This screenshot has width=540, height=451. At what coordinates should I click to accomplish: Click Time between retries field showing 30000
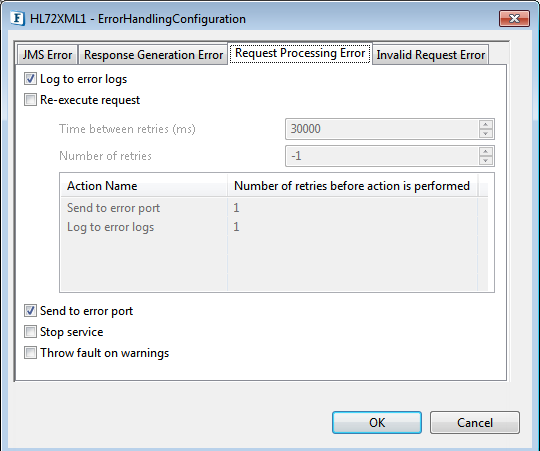tap(382, 129)
